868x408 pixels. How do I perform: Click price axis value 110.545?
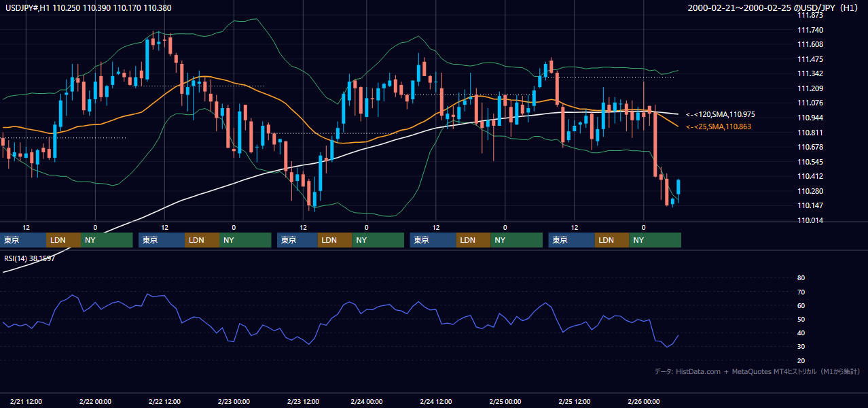click(x=810, y=162)
